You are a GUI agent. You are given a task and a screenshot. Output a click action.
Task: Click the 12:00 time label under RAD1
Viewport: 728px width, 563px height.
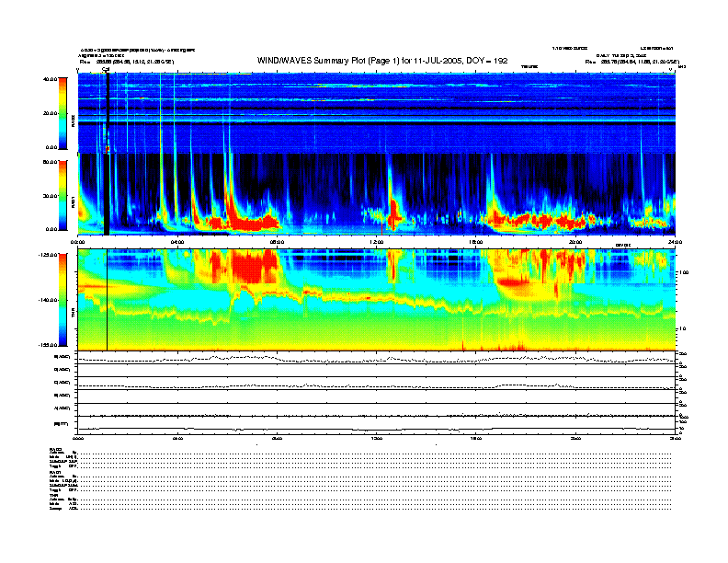pyautogui.click(x=377, y=242)
